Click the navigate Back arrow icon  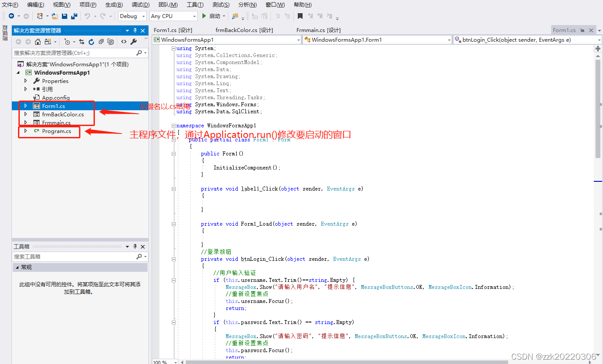click(11, 16)
